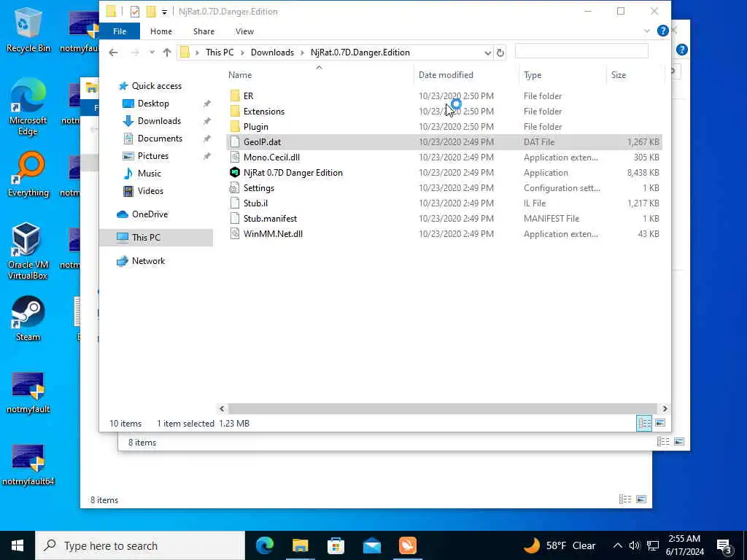Select the Stub.il file icon

coord(235,203)
